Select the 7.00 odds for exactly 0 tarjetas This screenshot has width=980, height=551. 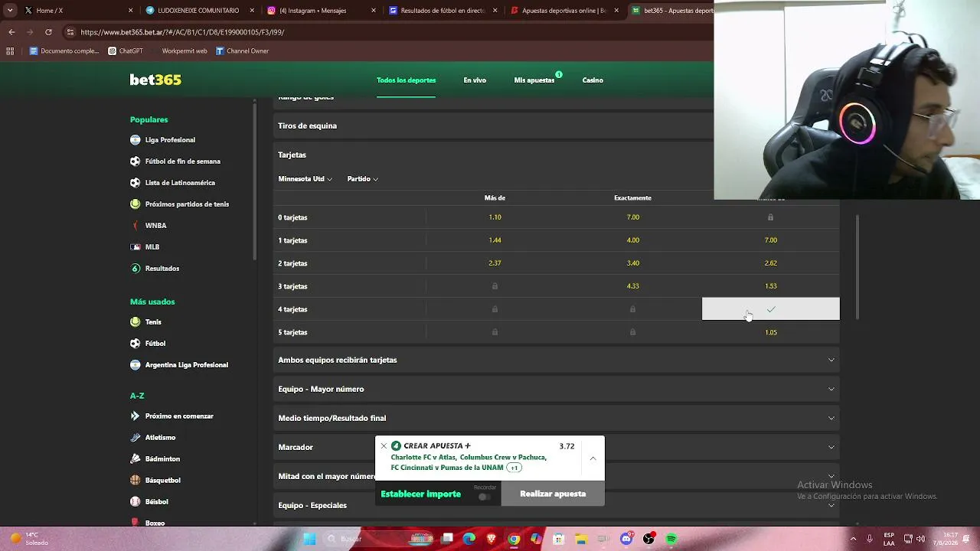click(632, 217)
